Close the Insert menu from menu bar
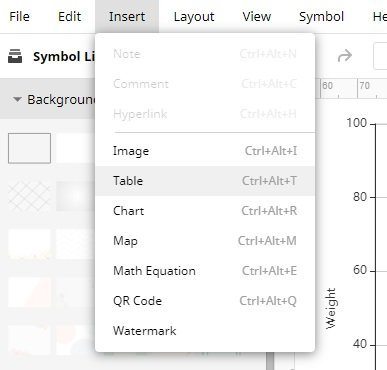This screenshot has height=370, width=387. [127, 16]
